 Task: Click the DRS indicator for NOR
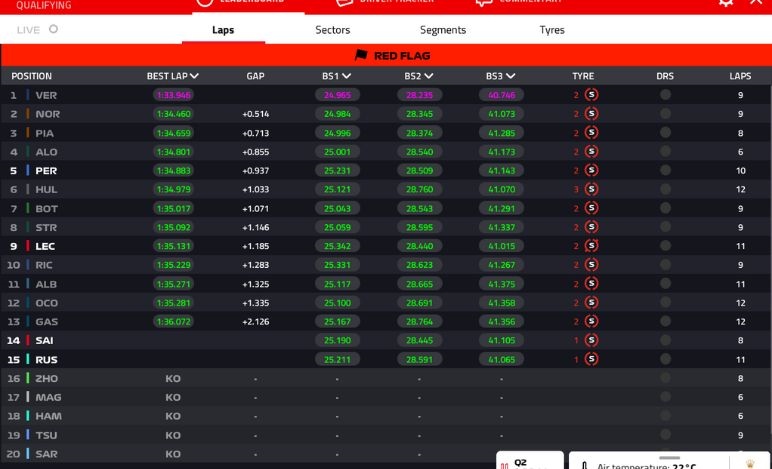click(665, 114)
